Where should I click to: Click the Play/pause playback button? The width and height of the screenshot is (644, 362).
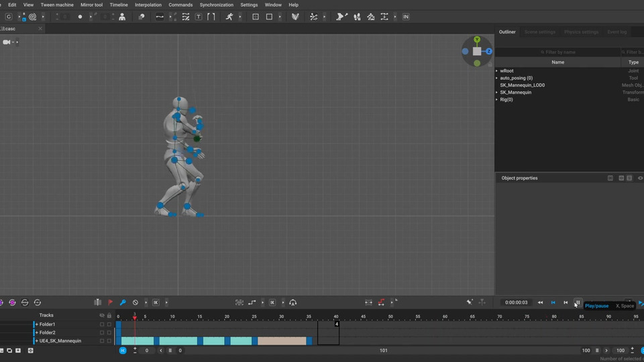(x=577, y=302)
